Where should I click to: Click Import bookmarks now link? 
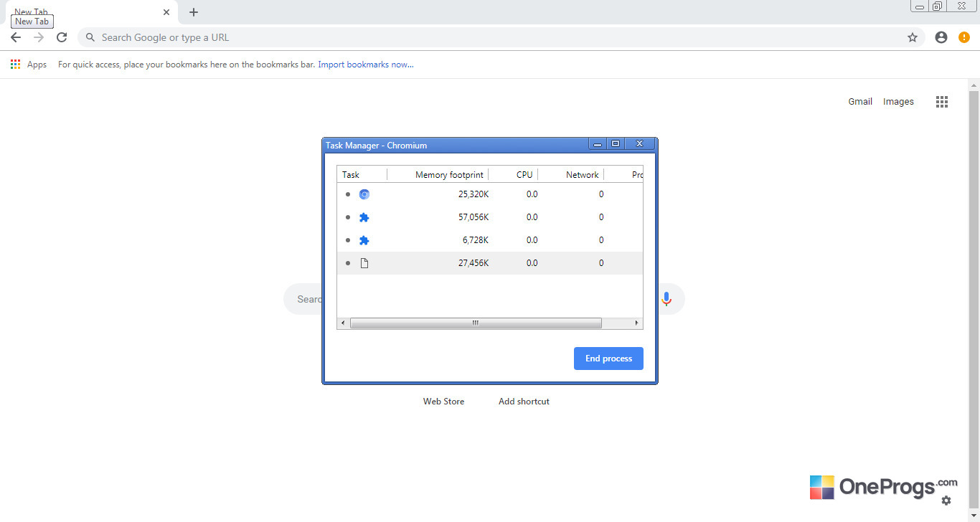coord(366,65)
